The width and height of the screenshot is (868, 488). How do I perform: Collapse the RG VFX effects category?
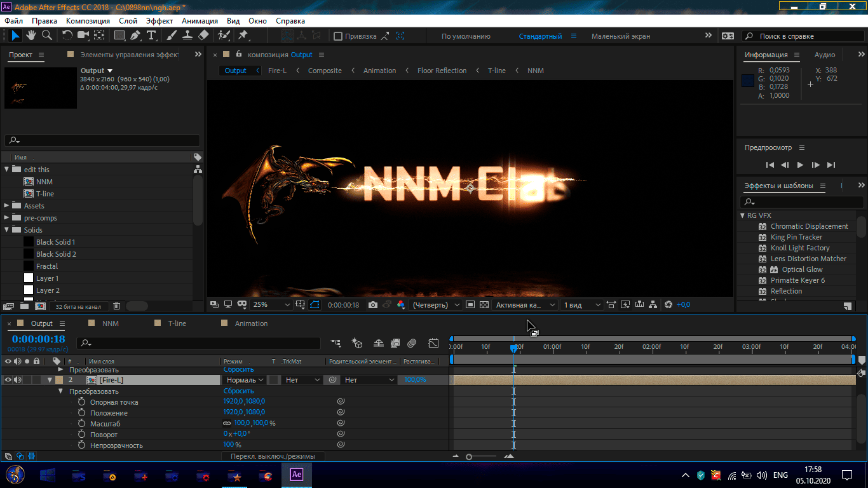pos(742,215)
